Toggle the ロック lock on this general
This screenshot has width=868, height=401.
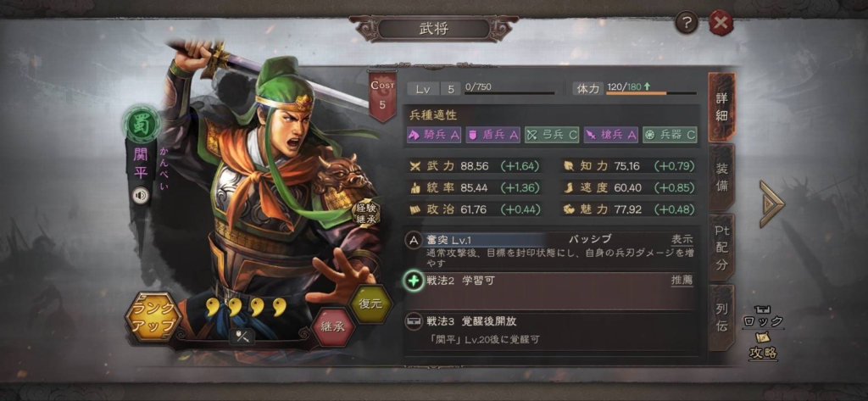pyautogui.click(x=764, y=316)
